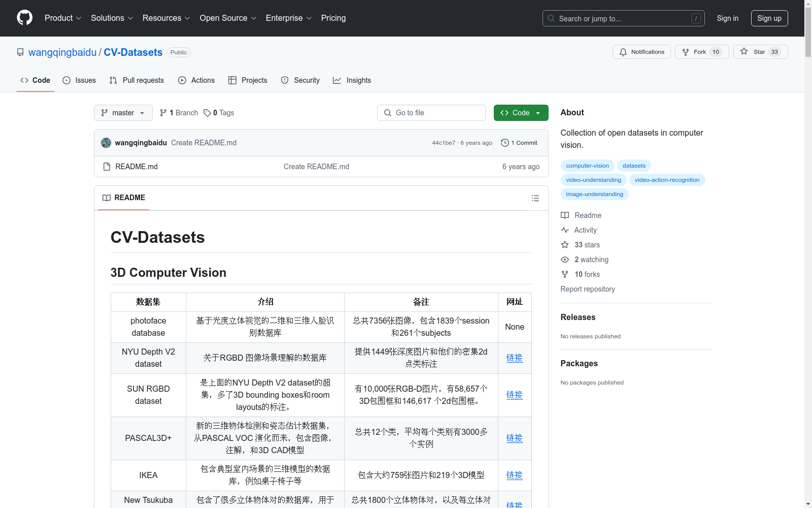Open the Insights tab
This screenshot has height=508, width=812.
[352, 80]
